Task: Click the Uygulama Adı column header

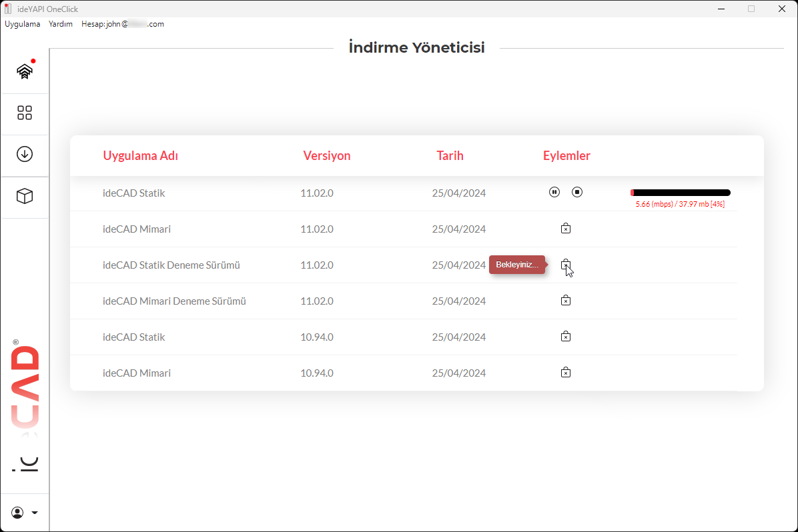Action: [140, 156]
